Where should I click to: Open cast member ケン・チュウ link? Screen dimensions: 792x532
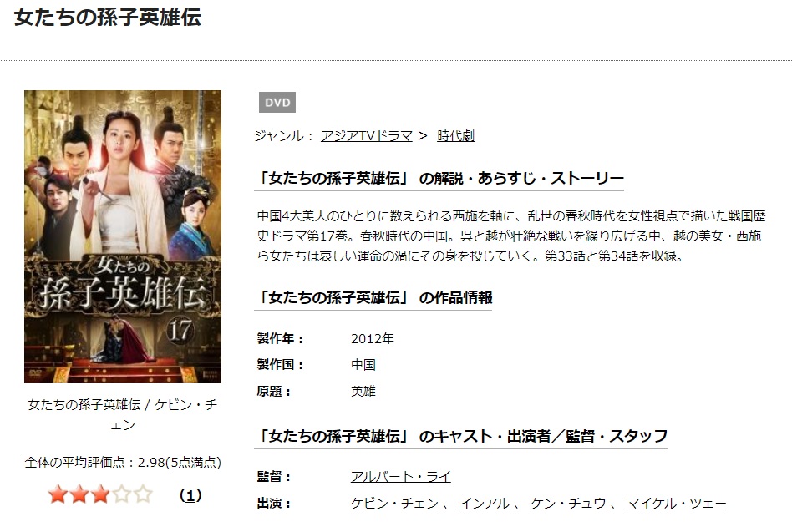click(568, 504)
